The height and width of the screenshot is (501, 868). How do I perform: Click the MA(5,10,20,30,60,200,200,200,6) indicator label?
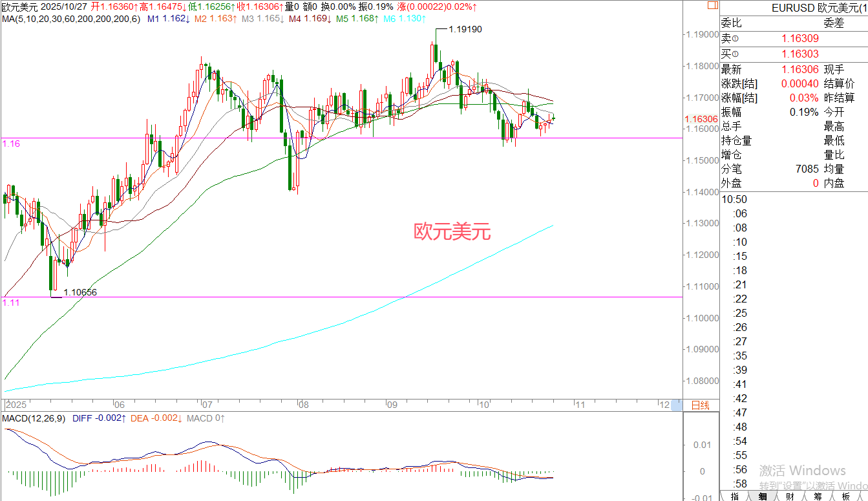[x=70, y=19]
